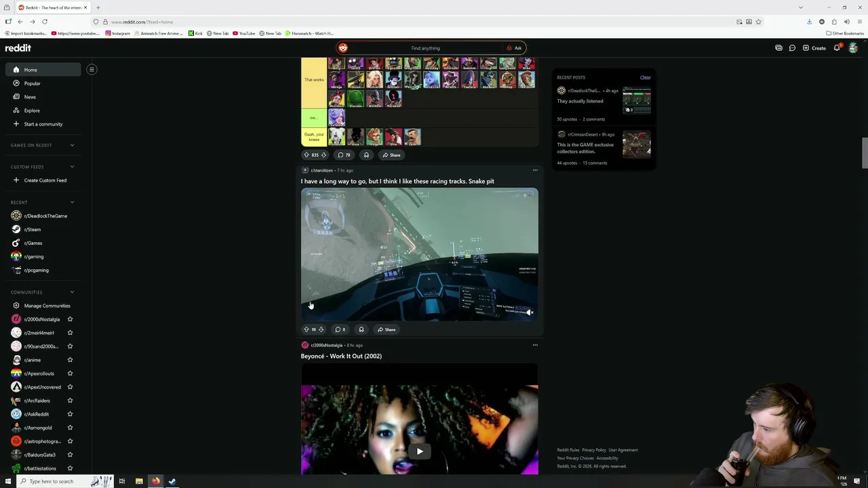Screen dimensions: 868x488
Task: Favorite r/ArcRaiders with star
Action: (70, 401)
